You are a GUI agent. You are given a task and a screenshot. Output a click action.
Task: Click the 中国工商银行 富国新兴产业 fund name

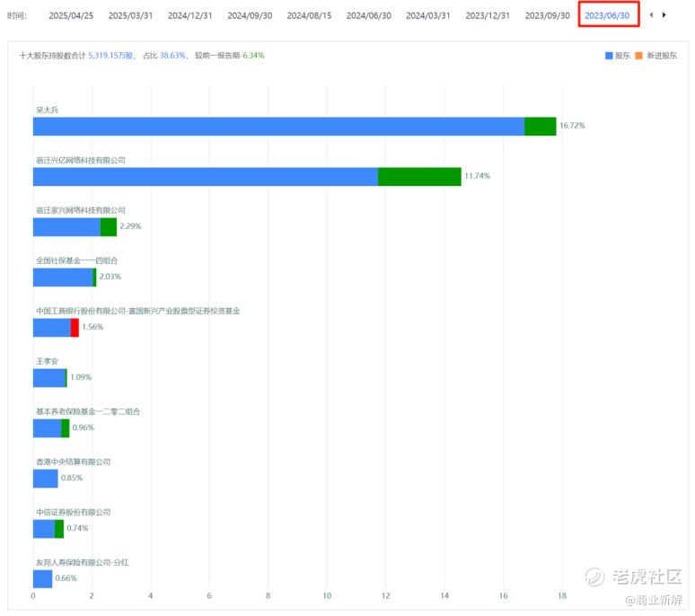click(138, 311)
